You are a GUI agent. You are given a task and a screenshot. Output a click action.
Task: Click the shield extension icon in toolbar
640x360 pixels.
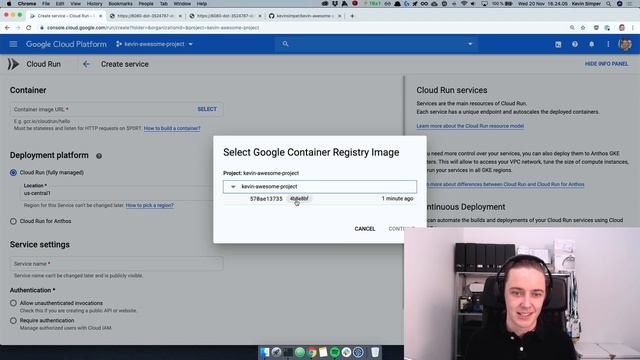tap(596, 28)
